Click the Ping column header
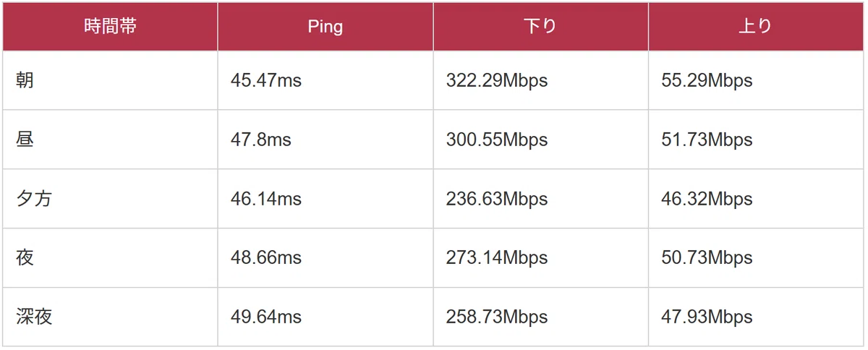This screenshot has width=868, height=350. (325, 27)
